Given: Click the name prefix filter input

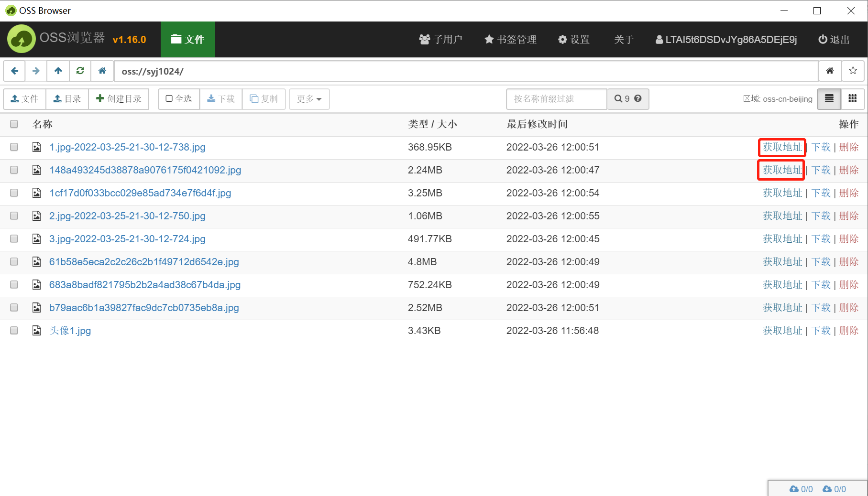Looking at the screenshot, I should tap(556, 99).
